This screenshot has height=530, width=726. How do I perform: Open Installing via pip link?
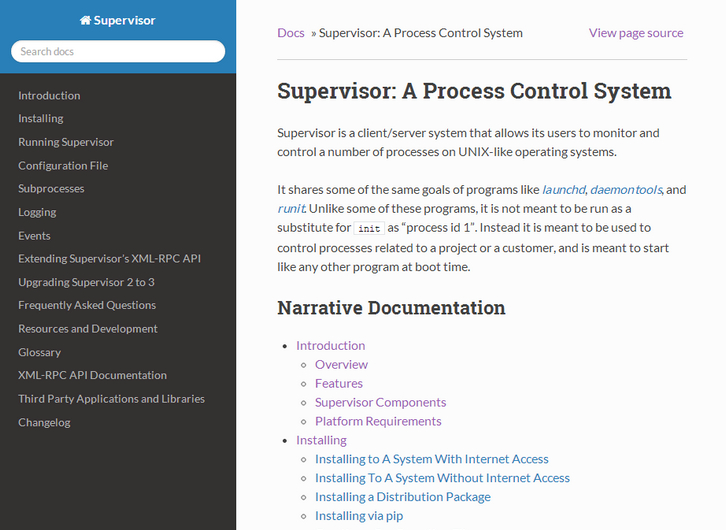[x=358, y=516]
